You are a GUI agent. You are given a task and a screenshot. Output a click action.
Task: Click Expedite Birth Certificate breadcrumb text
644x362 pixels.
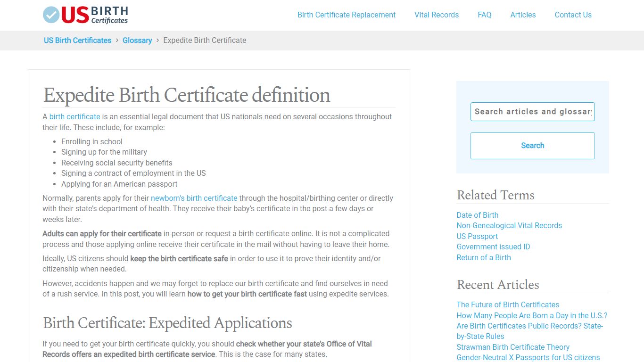click(205, 41)
